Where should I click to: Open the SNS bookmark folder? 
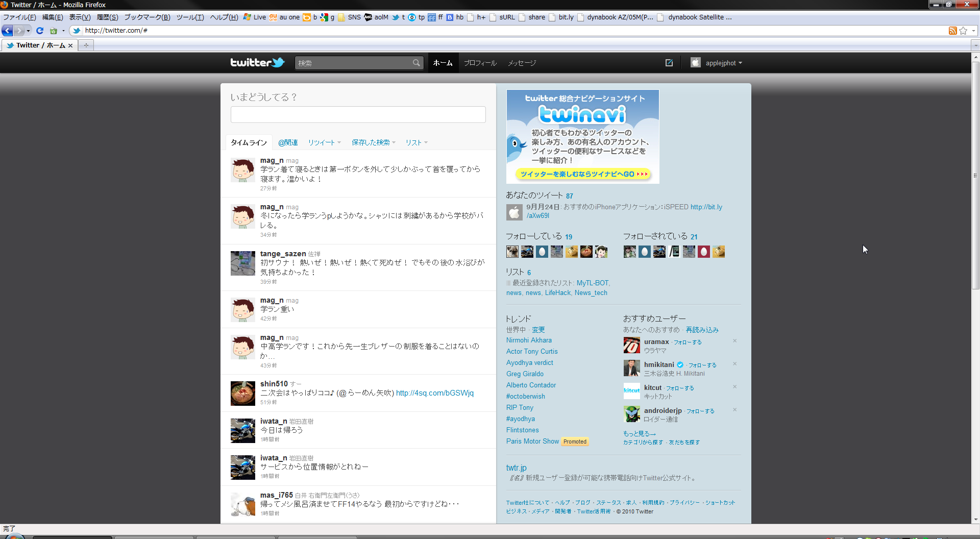(349, 17)
